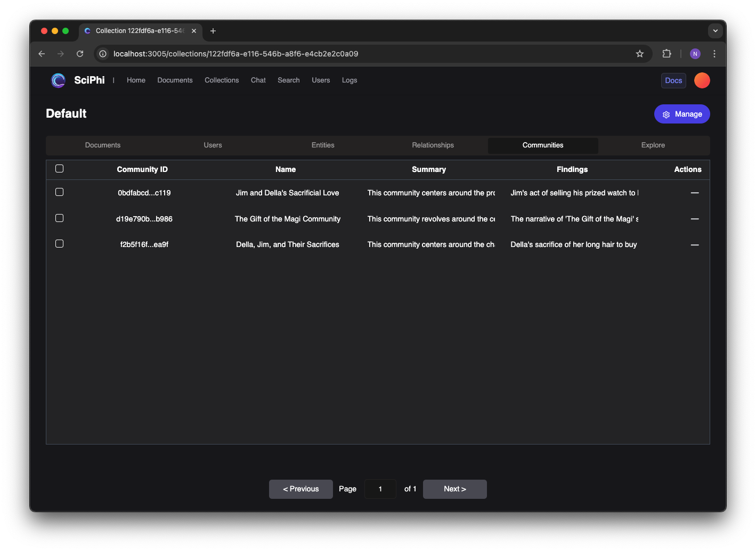Screen dimensions: 756x551
Task: Click finding about Jim's prized watch
Action: (574, 193)
